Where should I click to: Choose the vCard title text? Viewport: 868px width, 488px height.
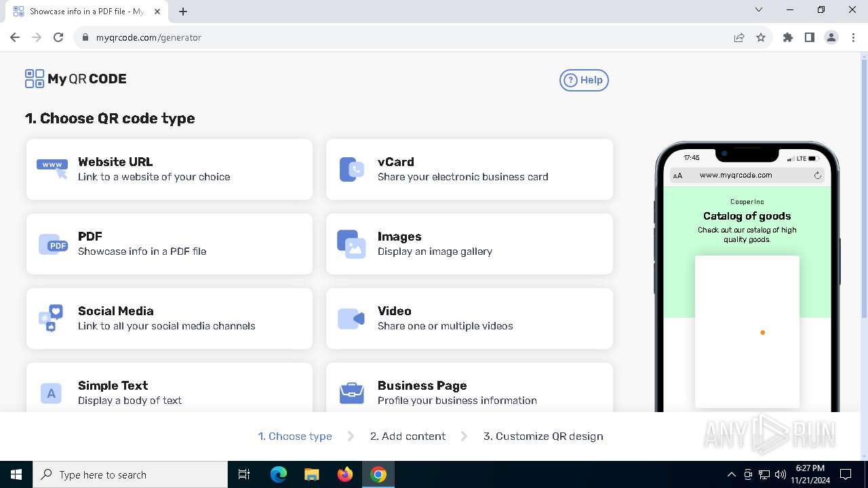coord(396,162)
